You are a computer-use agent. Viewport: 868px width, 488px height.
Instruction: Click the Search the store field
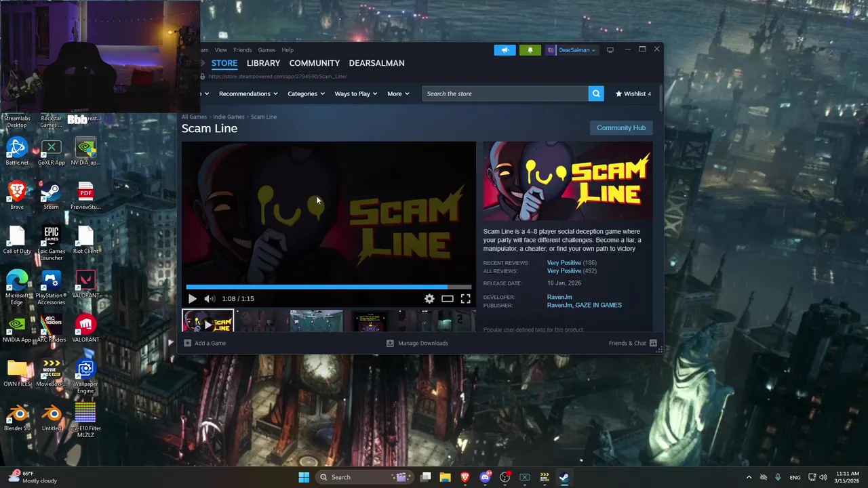[505, 94]
